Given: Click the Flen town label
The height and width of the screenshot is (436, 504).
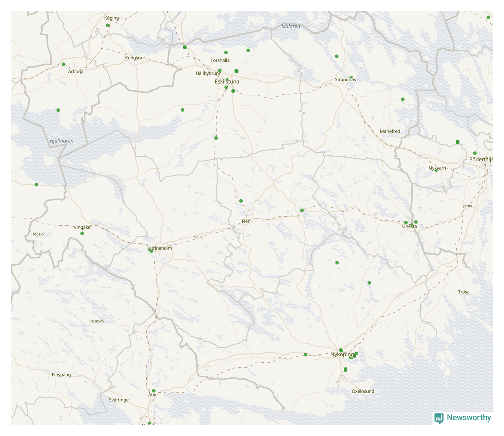Looking at the screenshot, I should (x=246, y=221).
